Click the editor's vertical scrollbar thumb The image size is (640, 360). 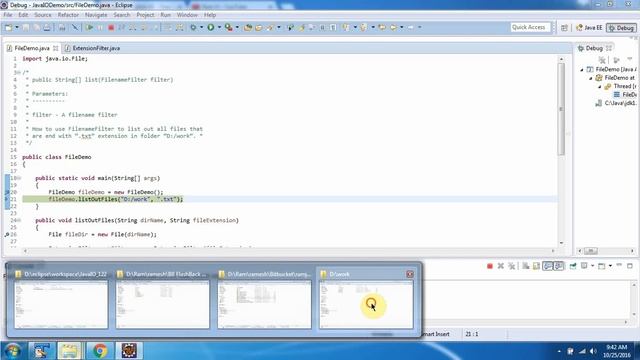click(x=561, y=109)
